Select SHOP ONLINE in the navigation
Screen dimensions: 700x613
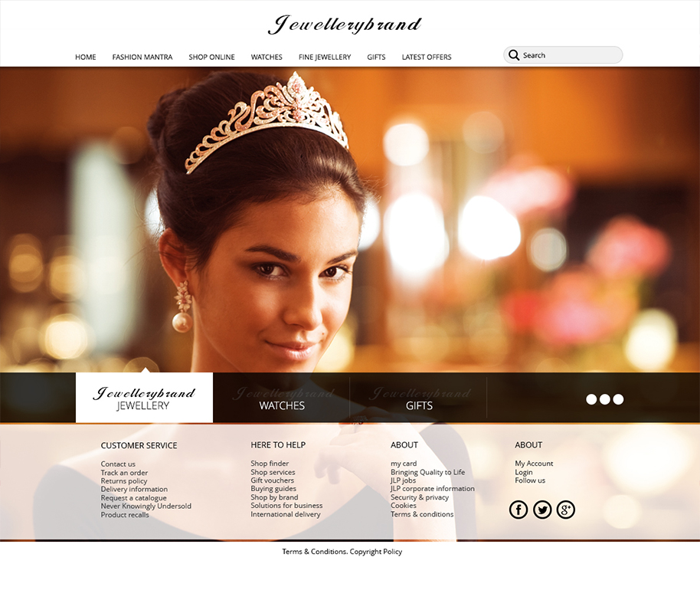[211, 57]
